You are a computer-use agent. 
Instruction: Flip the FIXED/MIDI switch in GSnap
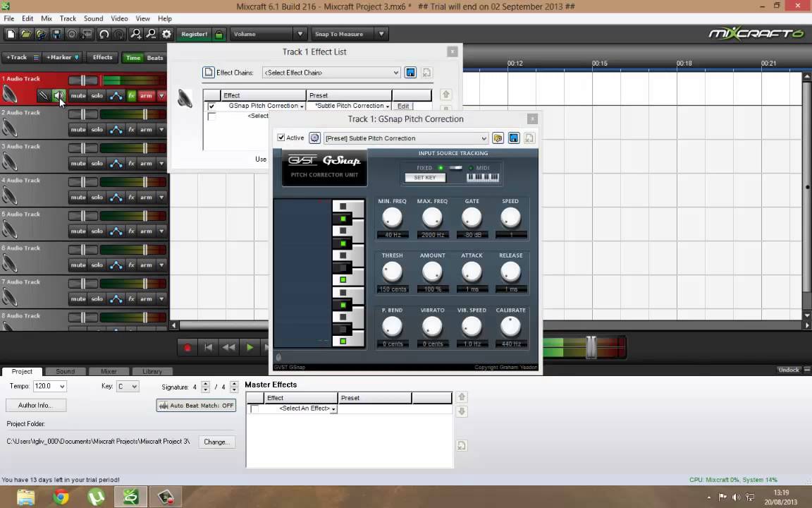[x=456, y=168]
